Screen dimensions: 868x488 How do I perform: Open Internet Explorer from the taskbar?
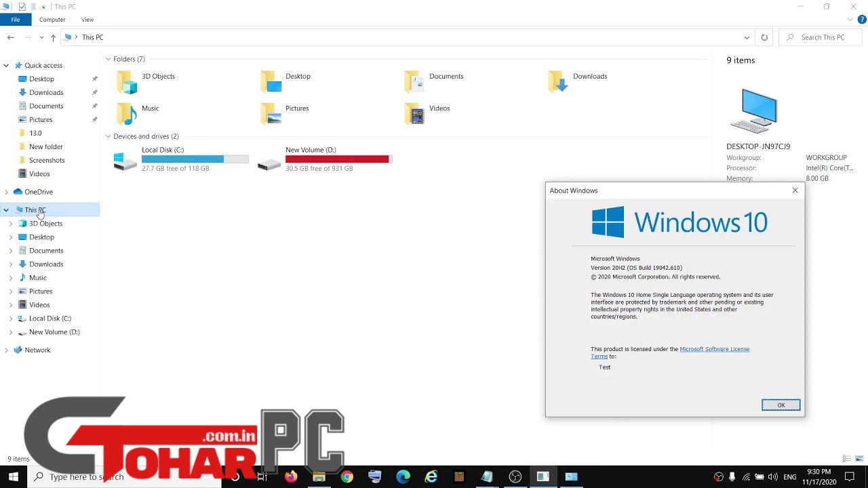tap(431, 476)
